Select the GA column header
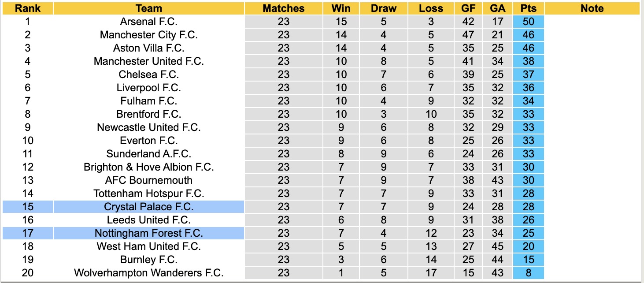 click(497, 8)
